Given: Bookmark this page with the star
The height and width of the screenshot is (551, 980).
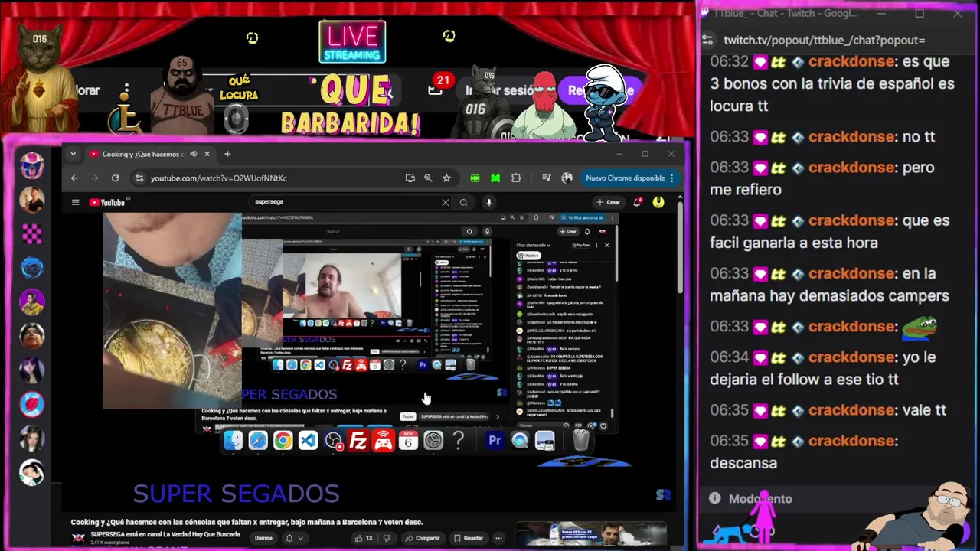Looking at the screenshot, I should (446, 178).
